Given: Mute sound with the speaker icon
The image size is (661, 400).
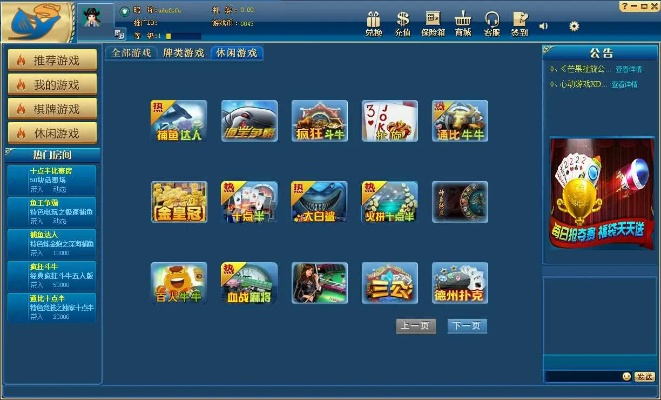Looking at the screenshot, I should click(544, 25).
